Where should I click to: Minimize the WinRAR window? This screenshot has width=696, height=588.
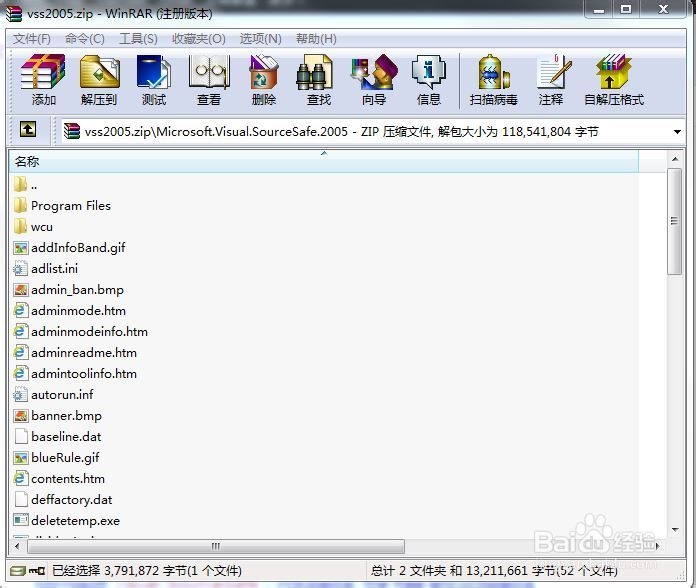click(599, 10)
